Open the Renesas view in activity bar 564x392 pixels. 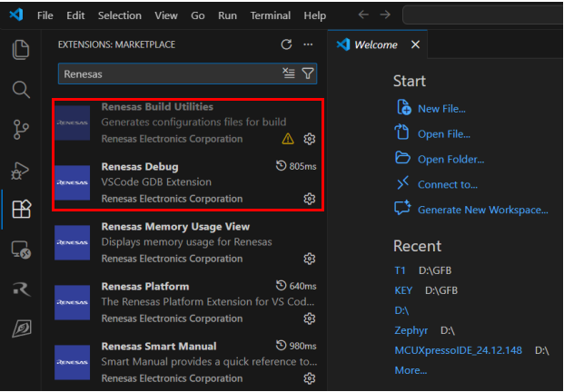pyautogui.click(x=22, y=289)
